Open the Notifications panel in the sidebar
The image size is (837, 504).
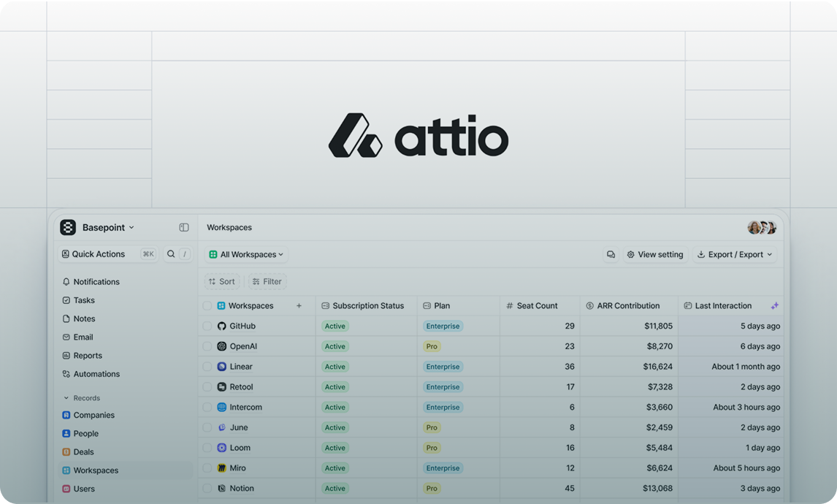coord(95,281)
